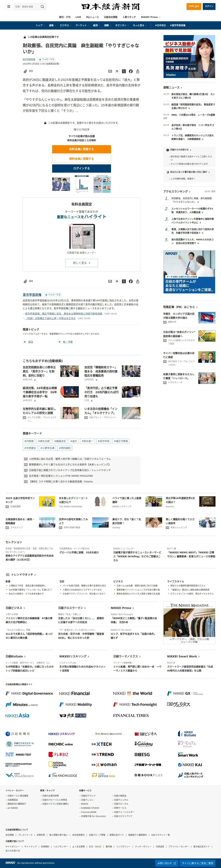Open National Geographic logo link
Screen dimensions: 221x868
pos(57,765)
